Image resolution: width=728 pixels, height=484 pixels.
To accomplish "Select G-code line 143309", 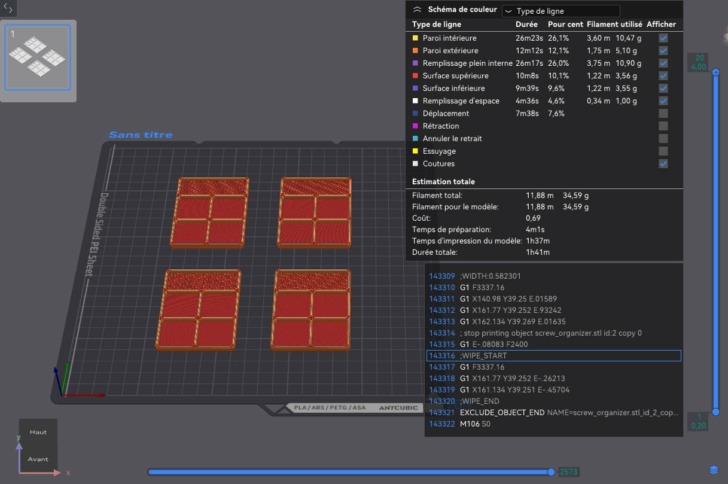I will point(553,276).
